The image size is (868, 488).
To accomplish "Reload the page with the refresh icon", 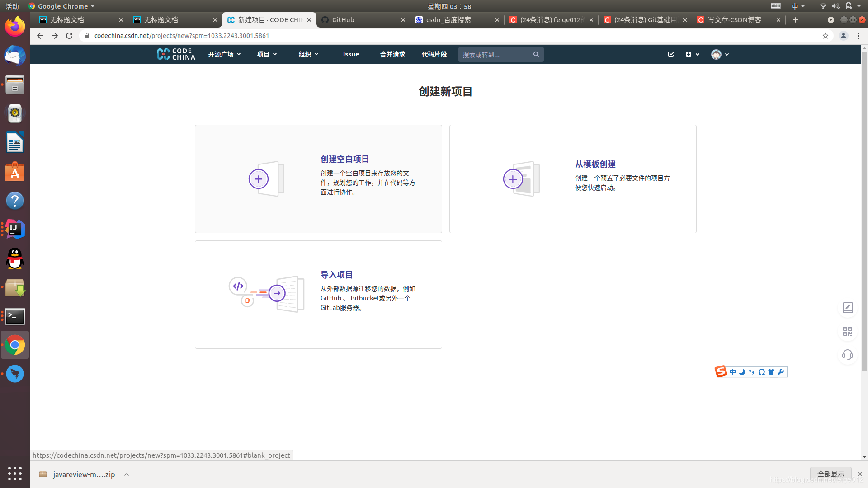I will pyautogui.click(x=69, y=36).
